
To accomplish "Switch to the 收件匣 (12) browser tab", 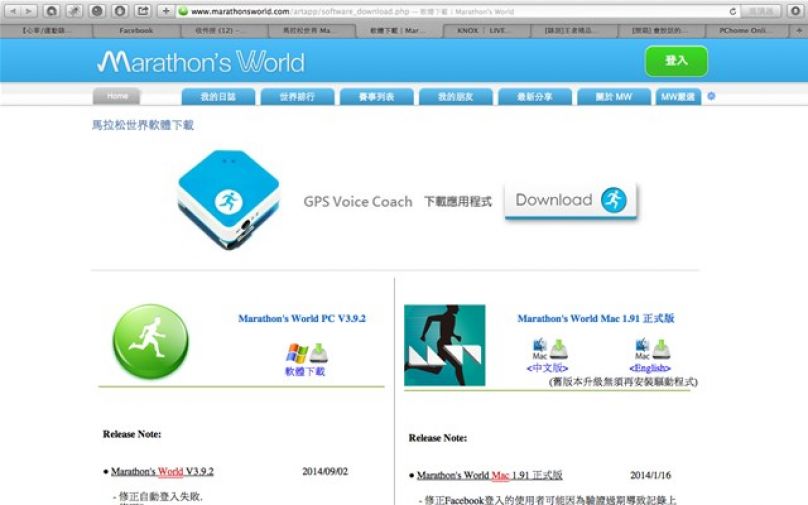I will pos(224,31).
